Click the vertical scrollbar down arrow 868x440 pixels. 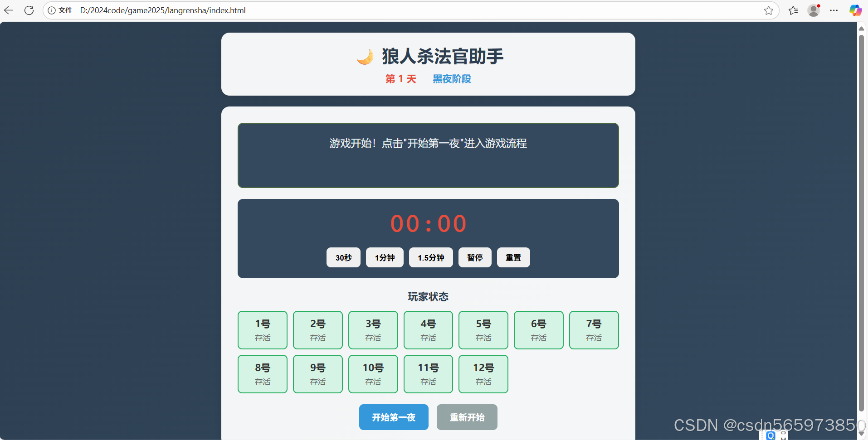(861, 433)
